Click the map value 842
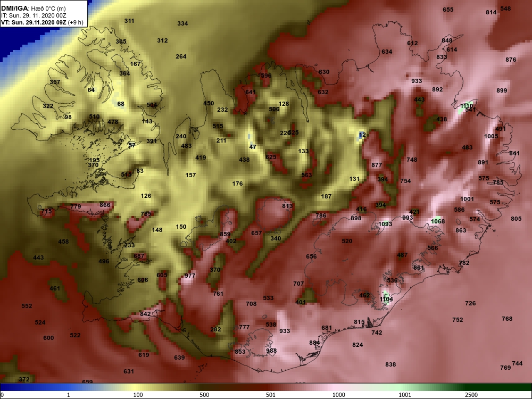Image resolution: width=532 pixels, height=399 pixels. (145, 314)
